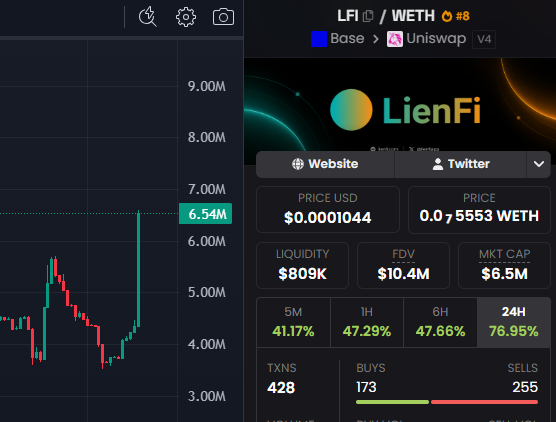The height and width of the screenshot is (422, 556).
Task: Click the 8.00M axis label
Action: click(x=207, y=137)
